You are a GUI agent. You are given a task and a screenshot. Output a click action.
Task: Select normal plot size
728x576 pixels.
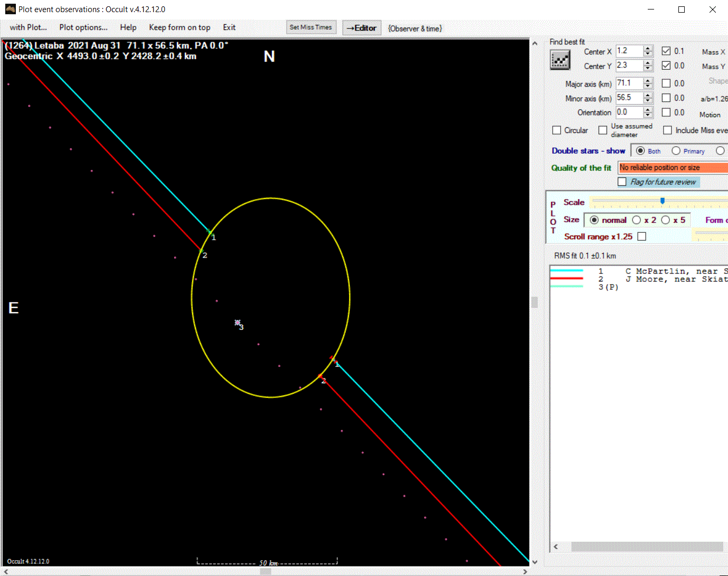click(594, 220)
